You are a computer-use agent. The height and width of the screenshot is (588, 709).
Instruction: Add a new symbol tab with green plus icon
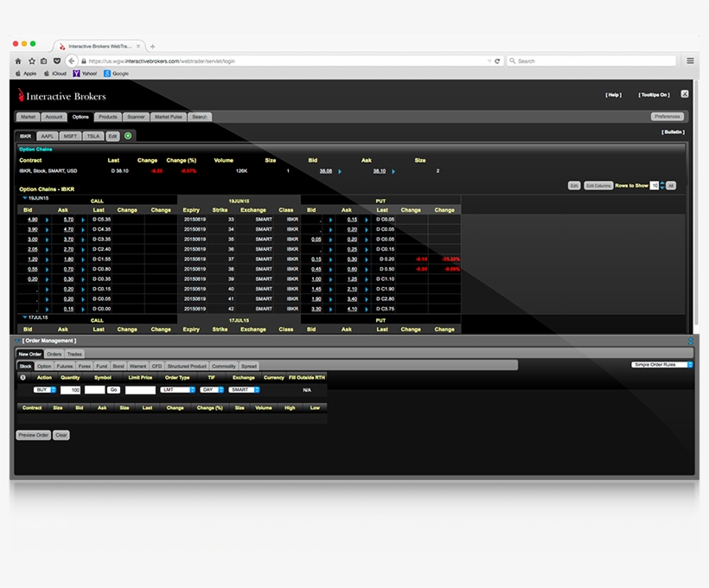pyautogui.click(x=128, y=136)
